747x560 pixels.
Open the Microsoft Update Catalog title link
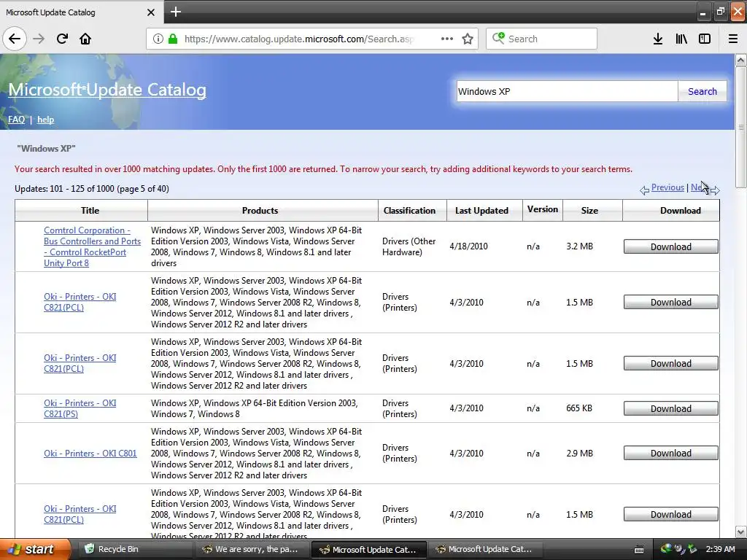pyautogui.click(x=107, y=90)
